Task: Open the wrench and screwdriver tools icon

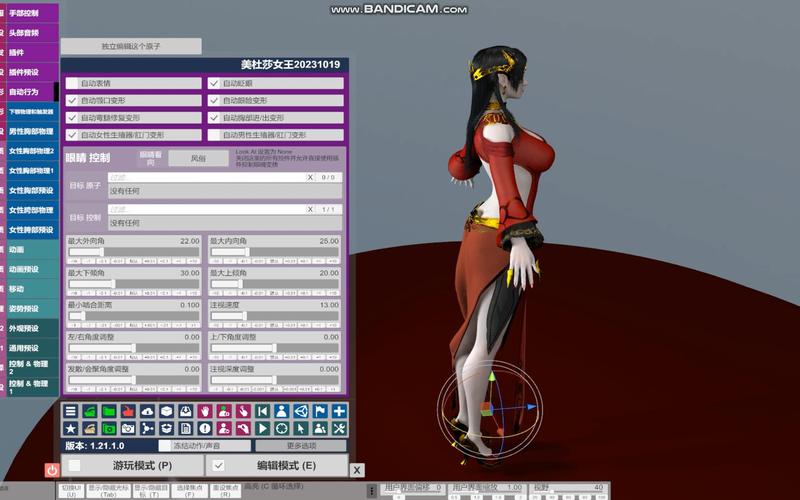Action: pos(339,429)
